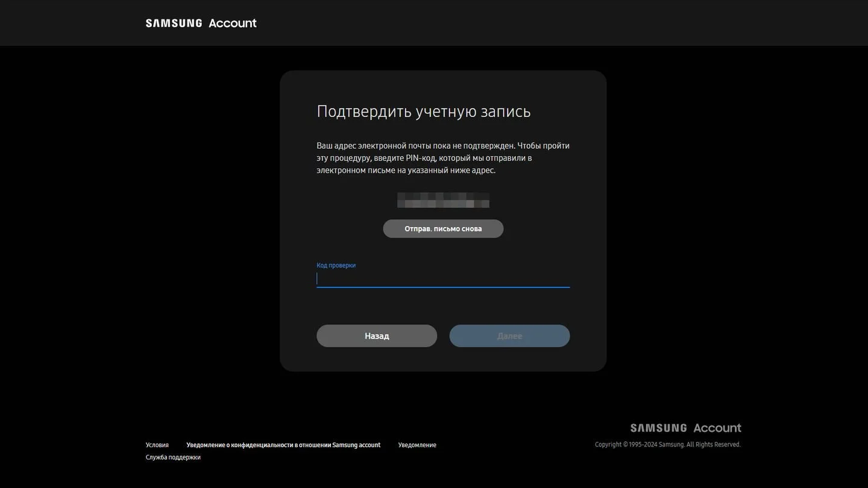Click the heading 'Подтвердить учетную запись'
The height and width of the screenshot is (488, 868).
[x=424, y=111]
